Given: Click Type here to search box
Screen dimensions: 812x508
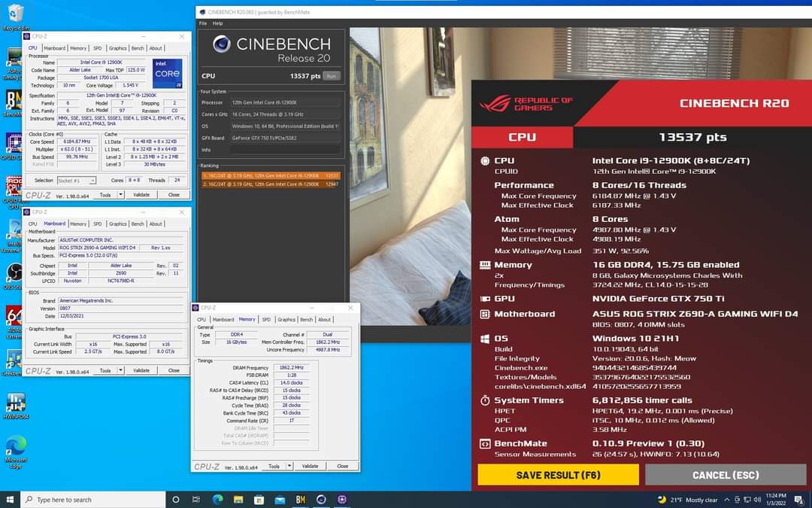Looking at the screenshot, I should (93, 500).
